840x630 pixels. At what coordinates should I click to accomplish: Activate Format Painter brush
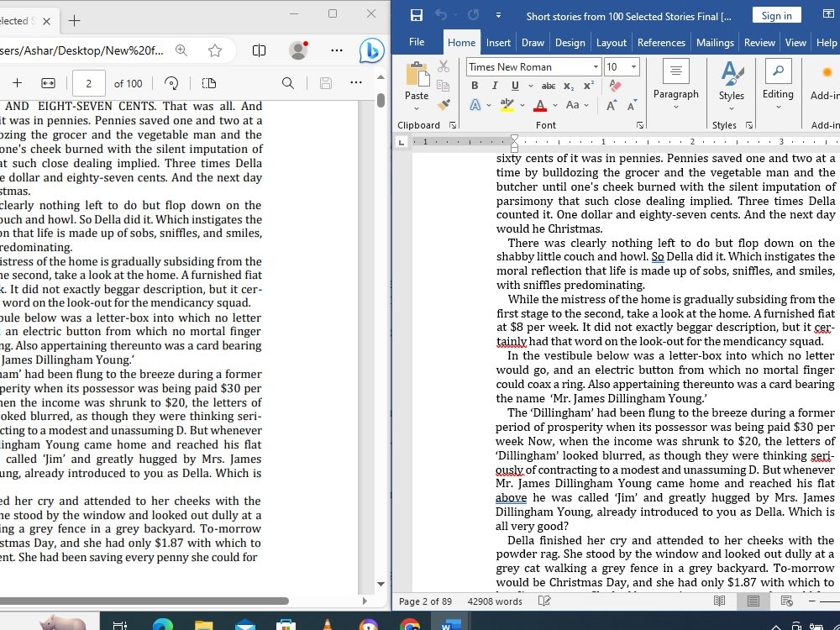(x=443, y=104)
